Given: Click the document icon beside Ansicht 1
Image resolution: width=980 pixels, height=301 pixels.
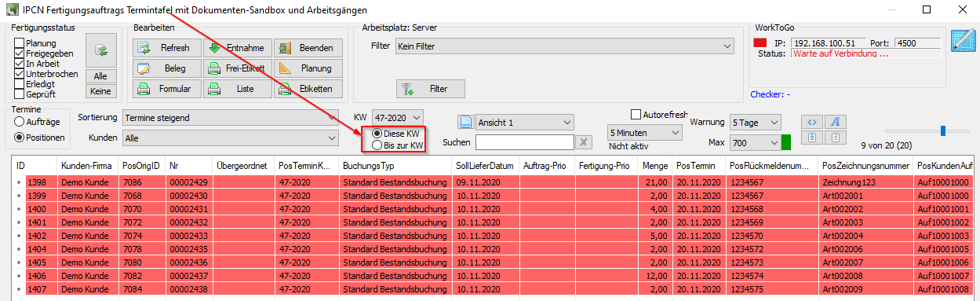Looking at the screenshot, I should pos(464,123).
